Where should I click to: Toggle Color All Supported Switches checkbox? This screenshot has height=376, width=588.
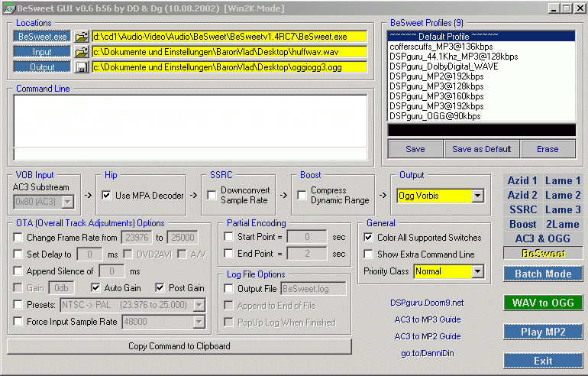368,237
